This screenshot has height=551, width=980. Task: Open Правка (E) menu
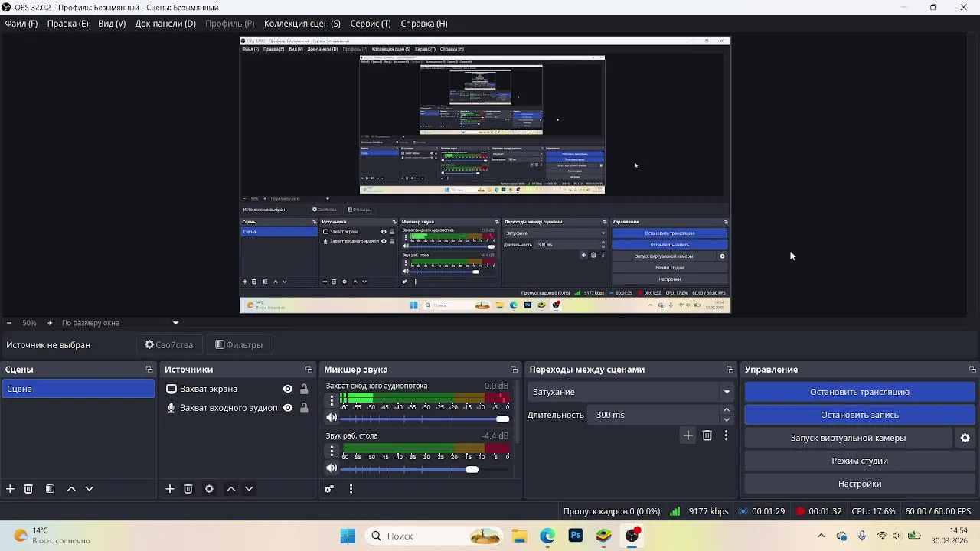(x=67, y=24)
